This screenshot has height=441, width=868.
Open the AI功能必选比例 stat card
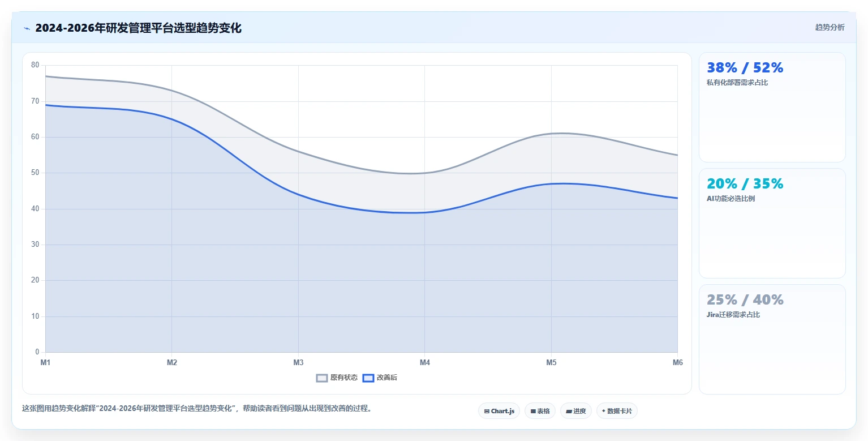pyautogui.click(x=772, y=223)
